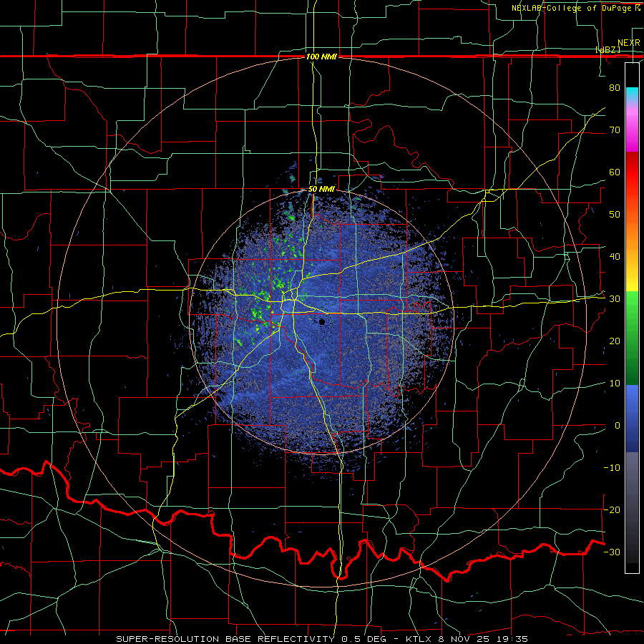Pick the yellow segment of the color bar

pyautogui.click(x=632, y=283)
